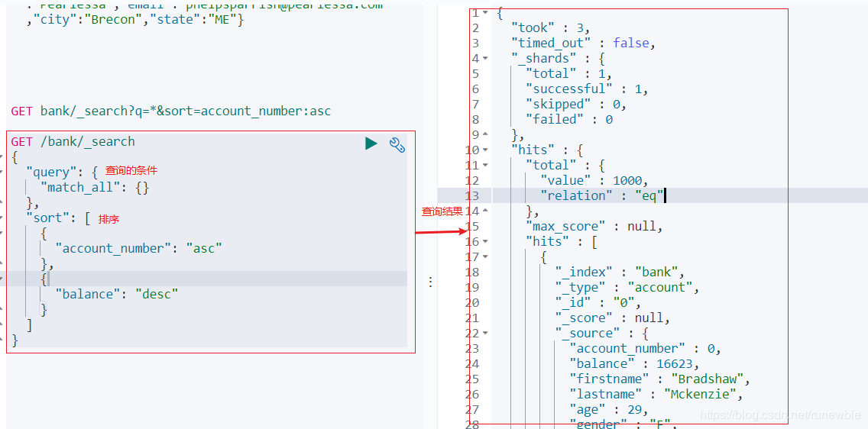Click the fold arrow at line 14
868x429 pixels.
485,211
